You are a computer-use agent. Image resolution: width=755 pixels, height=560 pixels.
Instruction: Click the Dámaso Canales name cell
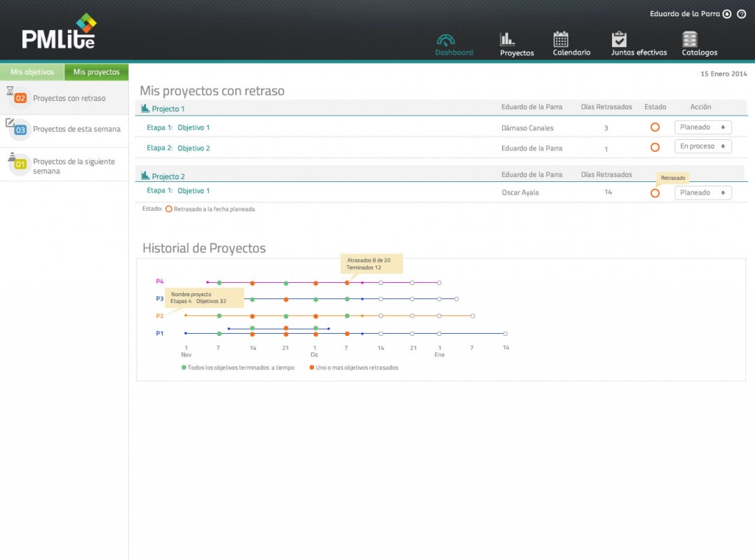527,128
